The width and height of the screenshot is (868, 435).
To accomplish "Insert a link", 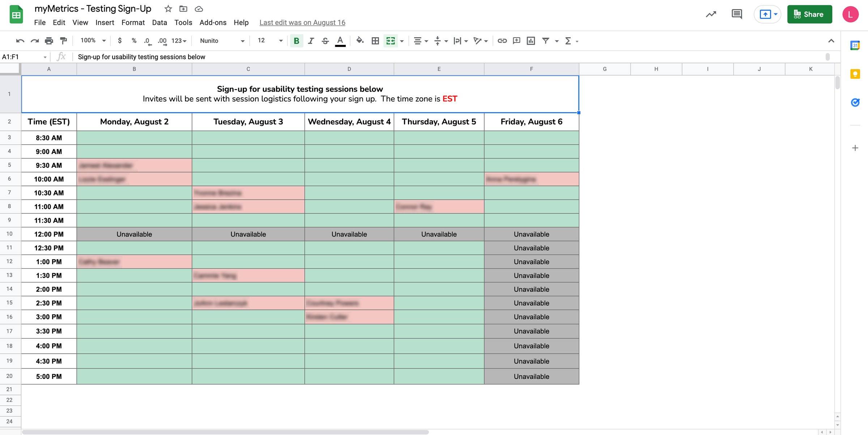I will [502, 41].
